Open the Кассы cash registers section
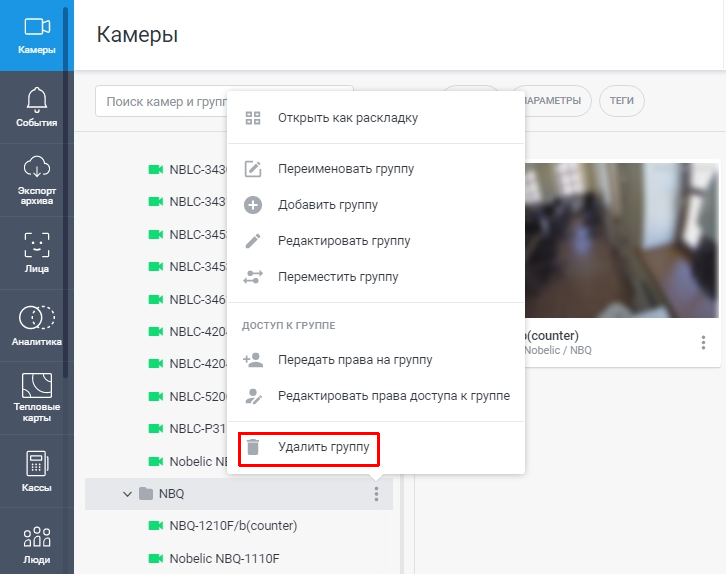Viewport: 726px width, 574px height. click(37, 471)
